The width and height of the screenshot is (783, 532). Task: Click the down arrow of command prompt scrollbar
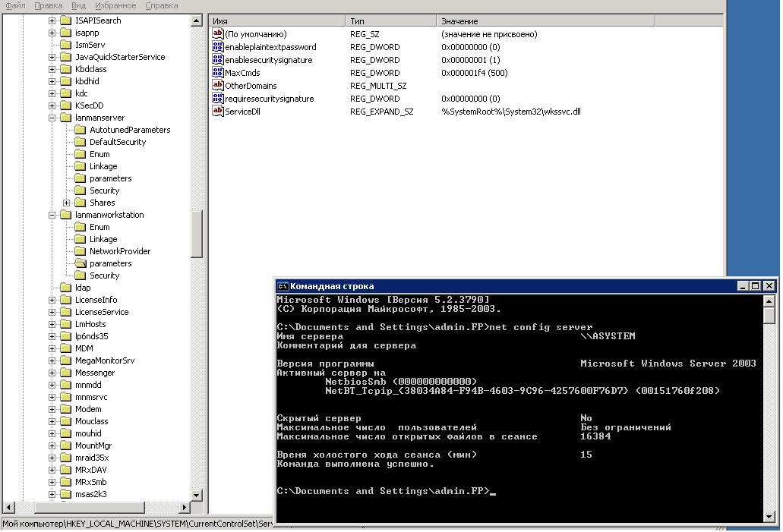point(769,517)
